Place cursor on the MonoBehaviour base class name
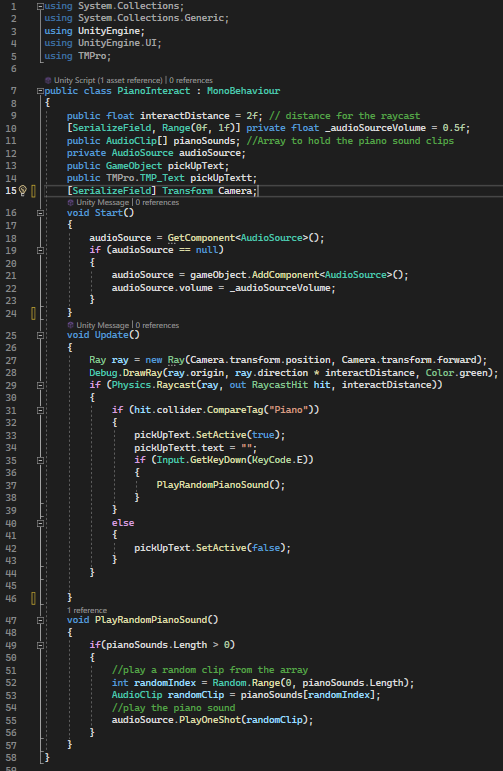 [x=243, y=91]
